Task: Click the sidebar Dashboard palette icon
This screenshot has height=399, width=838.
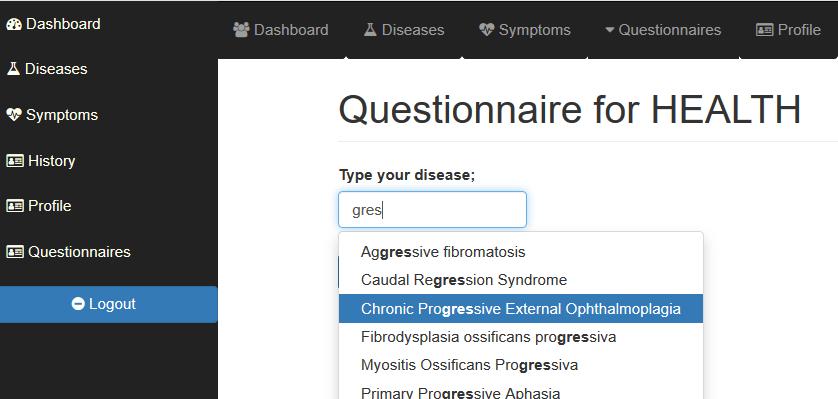Action: [x=14, y=24]
